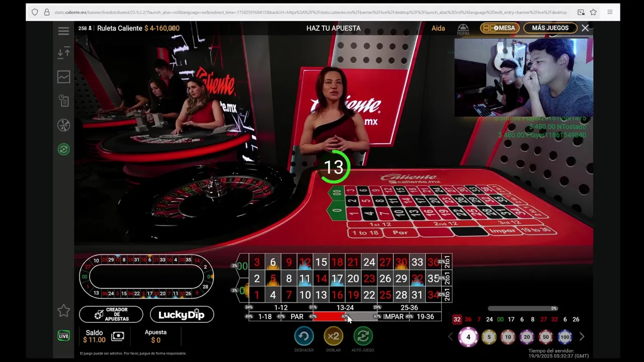Screen dimensions: 644x362
Task: Open the roulette wheel racetrack icon in sidebar
Action: (x=63, y=125)
